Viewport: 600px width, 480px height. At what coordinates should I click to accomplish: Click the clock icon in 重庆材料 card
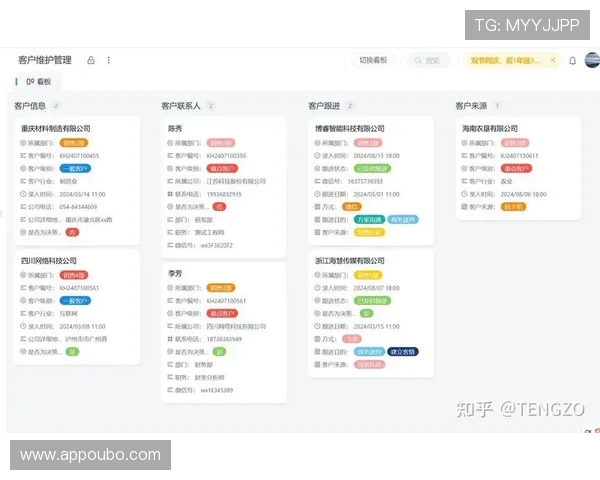pos(23,194)
